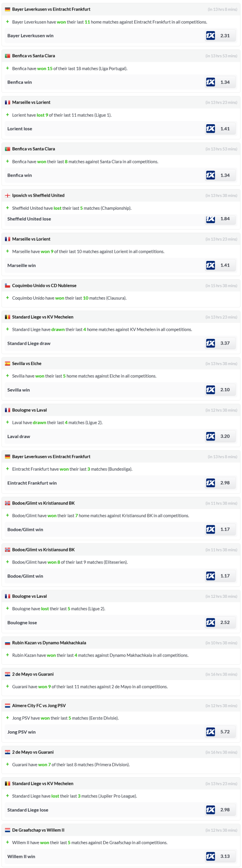
Task: Click the 1X bookmaker logo beside Willem II win
Action: click(x=210, y=856)
